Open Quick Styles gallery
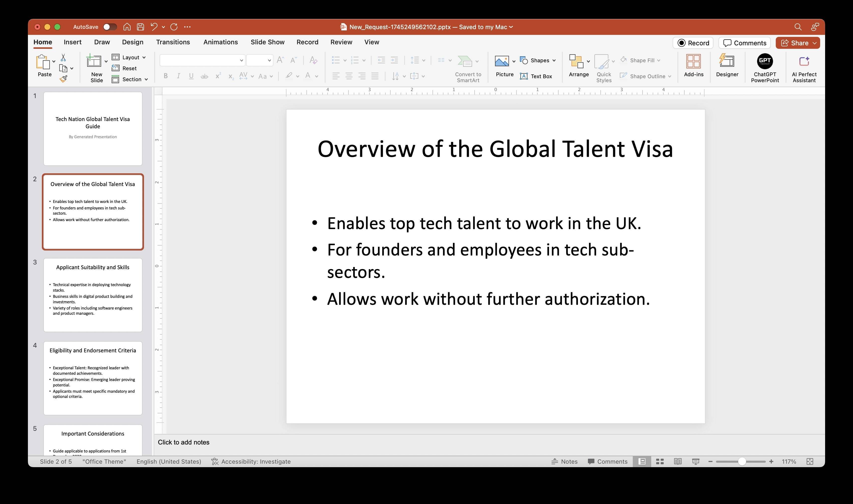This screenshot has height=504, width=853. (x=604, y=68)
